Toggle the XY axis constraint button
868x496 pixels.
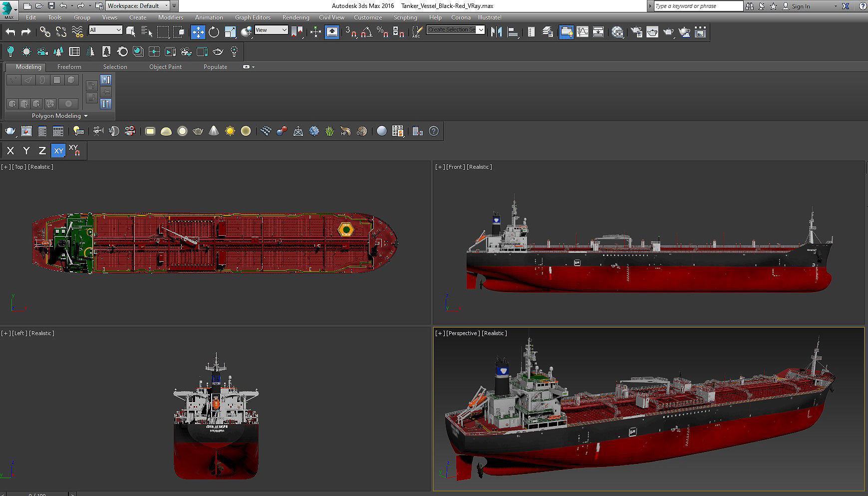(58, 150)
